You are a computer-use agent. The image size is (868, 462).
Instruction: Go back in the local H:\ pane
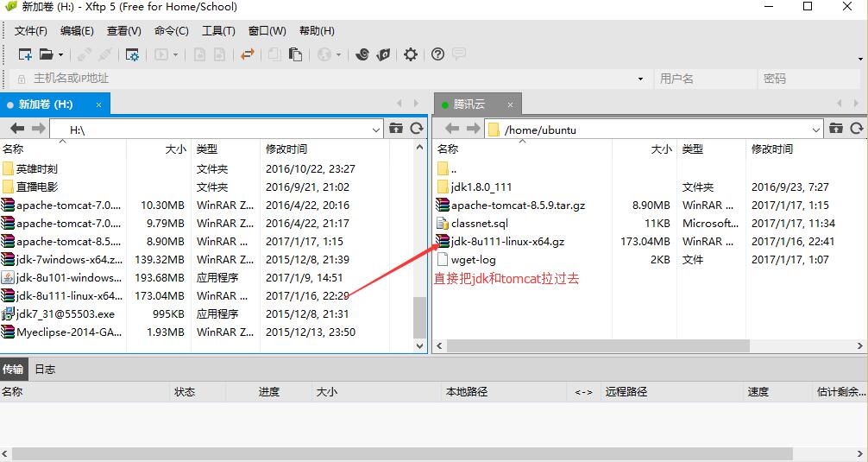point(17,129)
